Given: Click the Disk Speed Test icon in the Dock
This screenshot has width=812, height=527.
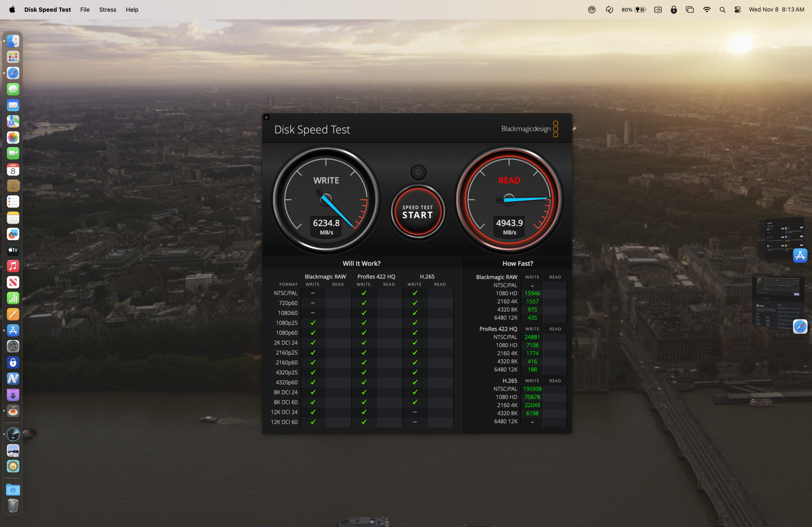Looking at the screenshot, I should tap(13, 434).
